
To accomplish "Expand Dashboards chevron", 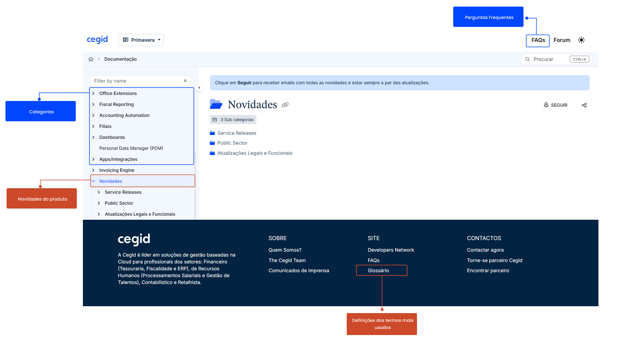I will [93, 137].
